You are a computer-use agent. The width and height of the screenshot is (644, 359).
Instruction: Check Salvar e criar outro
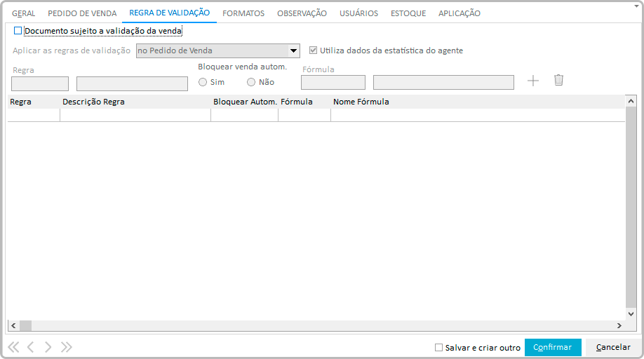coord(438,348)
